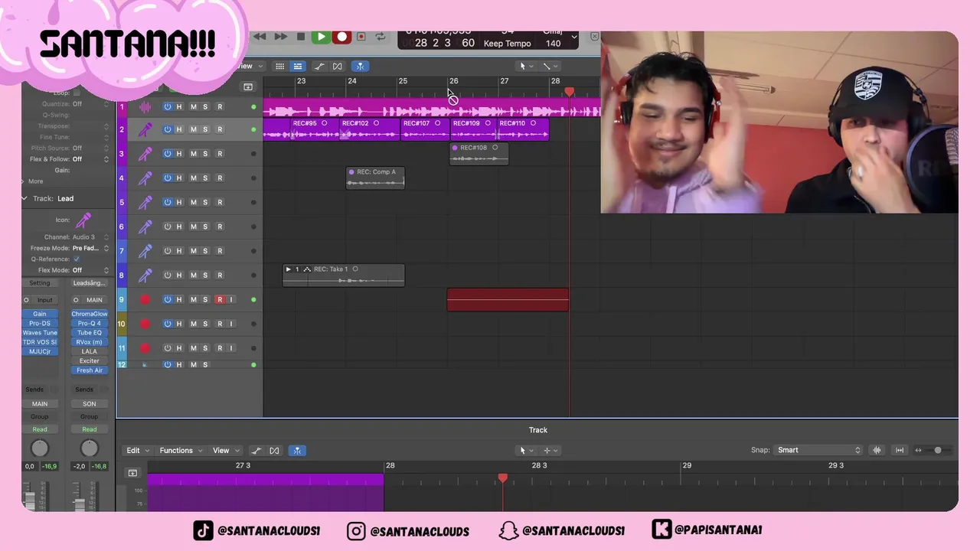The width and height of the screenshot is (980, 551).
Task: Click the Leadsång setting button
Action: coord(90,283)
